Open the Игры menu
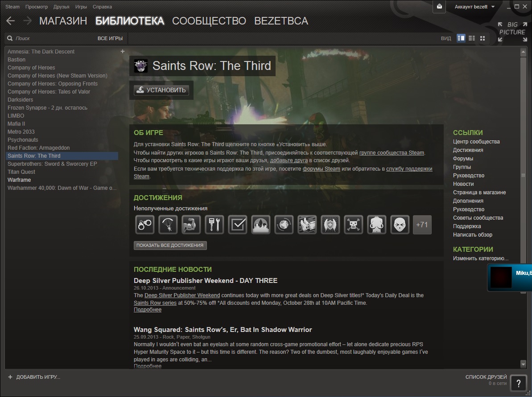This screenshot has width=532, height=397. (x=81, y=7)
